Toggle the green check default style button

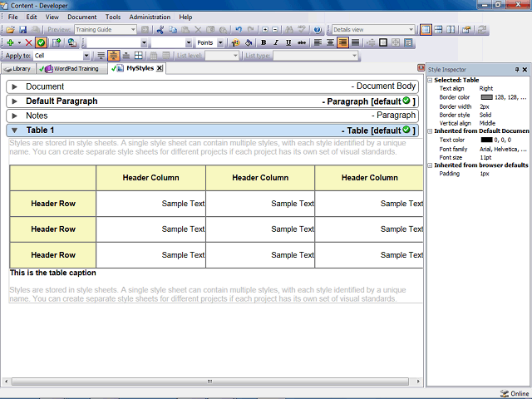click(x=41, y=42)
